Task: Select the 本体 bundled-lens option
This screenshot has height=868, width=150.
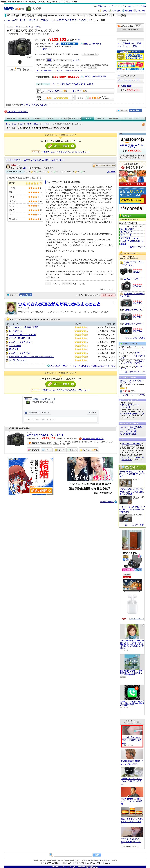Action: tap(49, 60)
